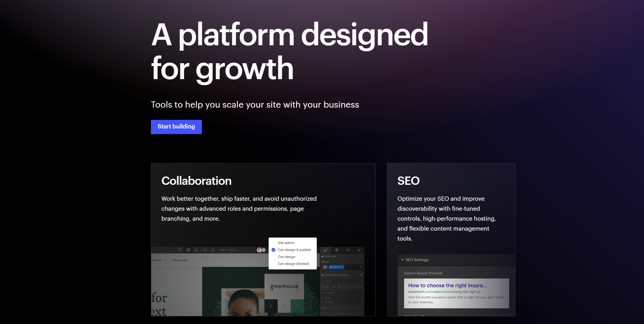
Task: Select the Style Manager droplets icon
Action: pyautogui.click(x=348, y=250)
